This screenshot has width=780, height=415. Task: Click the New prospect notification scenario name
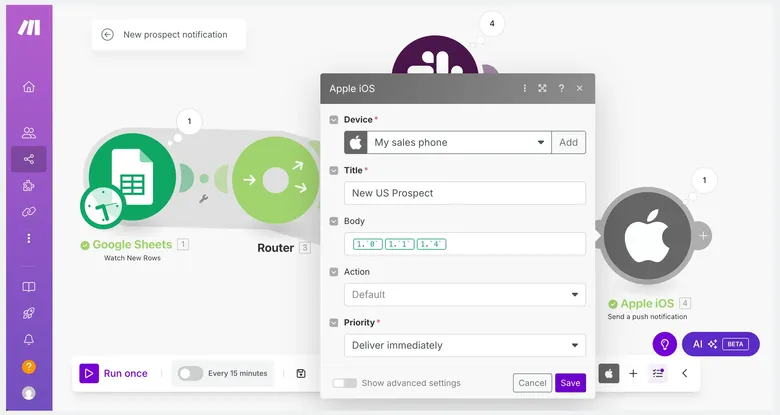click(175, 34)
